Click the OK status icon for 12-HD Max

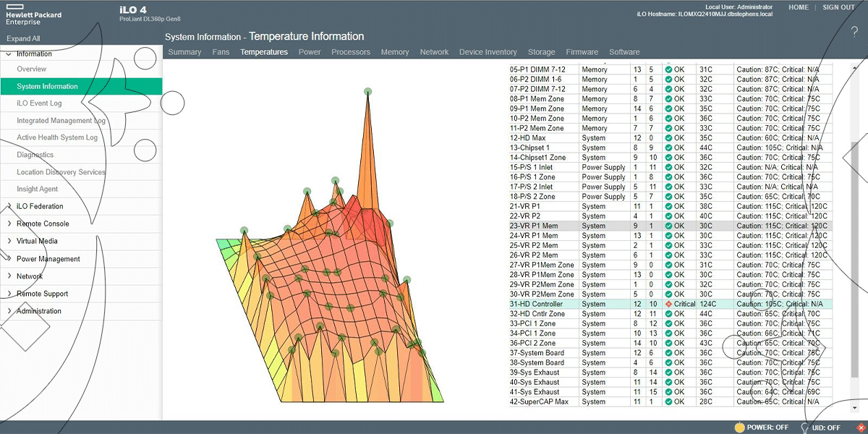[x=669, y=138]
